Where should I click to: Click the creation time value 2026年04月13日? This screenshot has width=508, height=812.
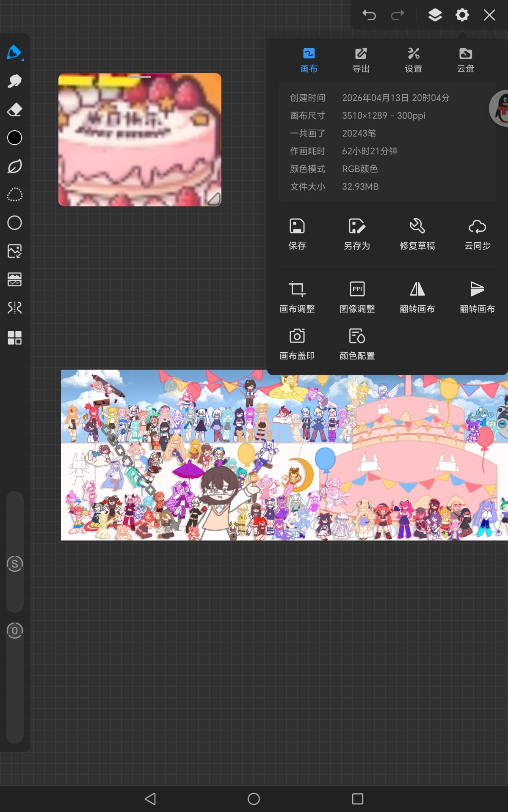pos(375,98)
